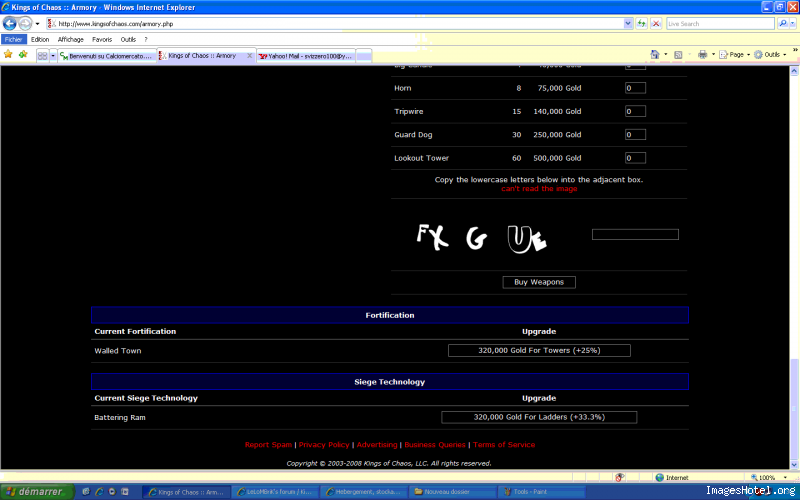Expand the Print dropdown arrow
Viewport: 800px width, 500px height.
pyautogui.click(x=713, y=55)
